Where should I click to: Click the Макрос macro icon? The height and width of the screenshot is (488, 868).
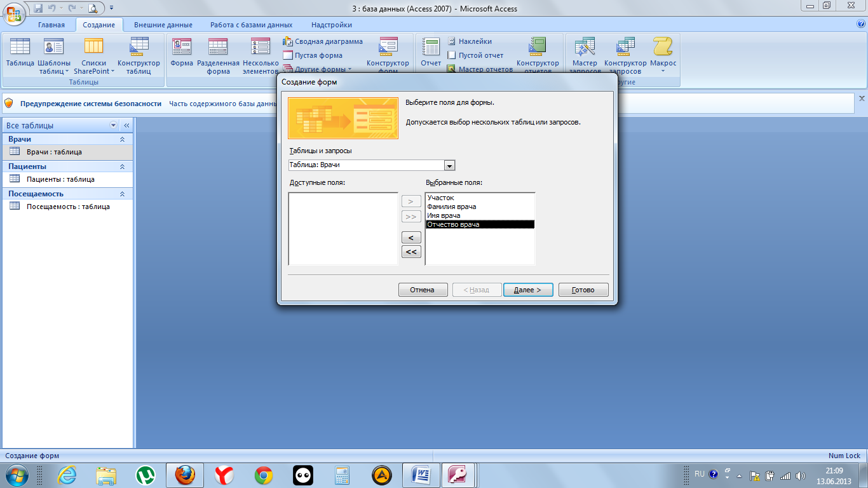click(663, 55)
